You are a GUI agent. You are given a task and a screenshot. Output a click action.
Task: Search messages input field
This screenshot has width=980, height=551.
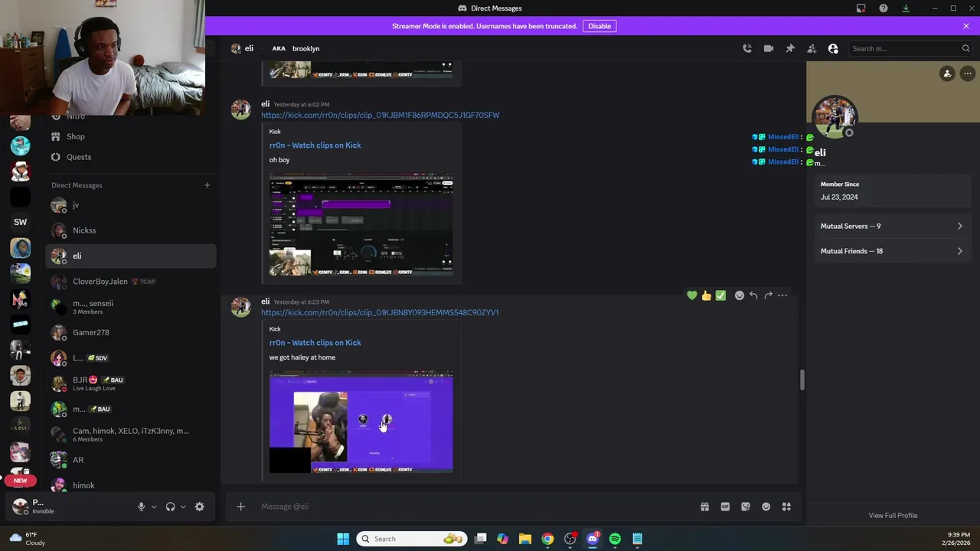[910, 48]
